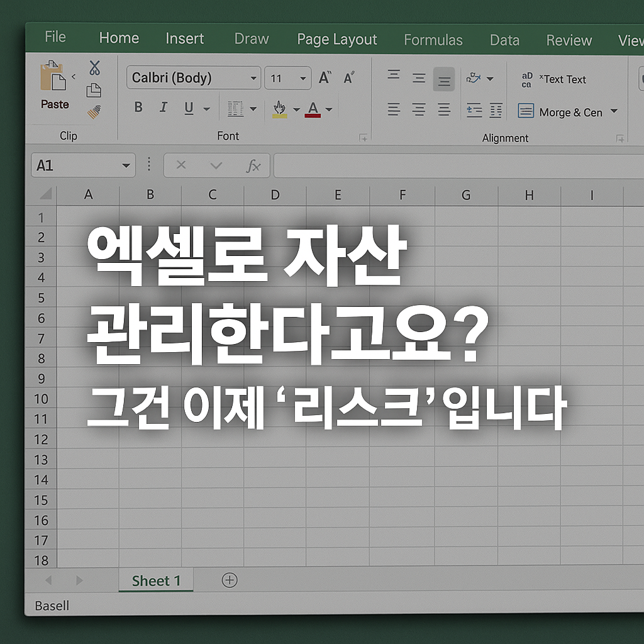
Task: Confirm entry with the checkmark icon
Action: point(216,165)
